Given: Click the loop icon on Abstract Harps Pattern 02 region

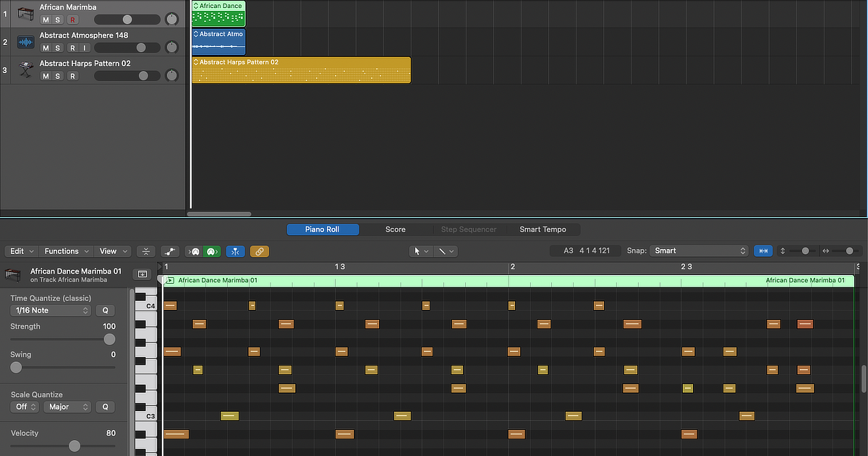Looking at the screenshot, I should coord(195,62).
